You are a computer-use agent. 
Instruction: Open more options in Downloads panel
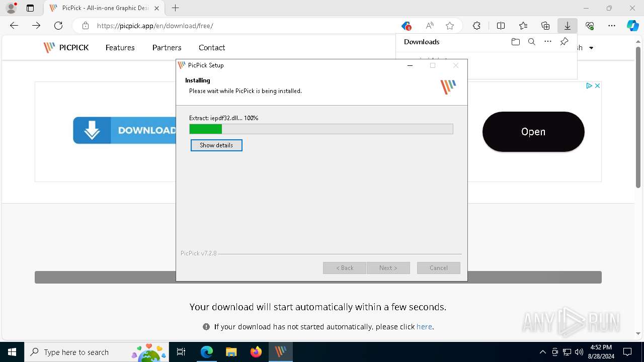coord(548,42)
